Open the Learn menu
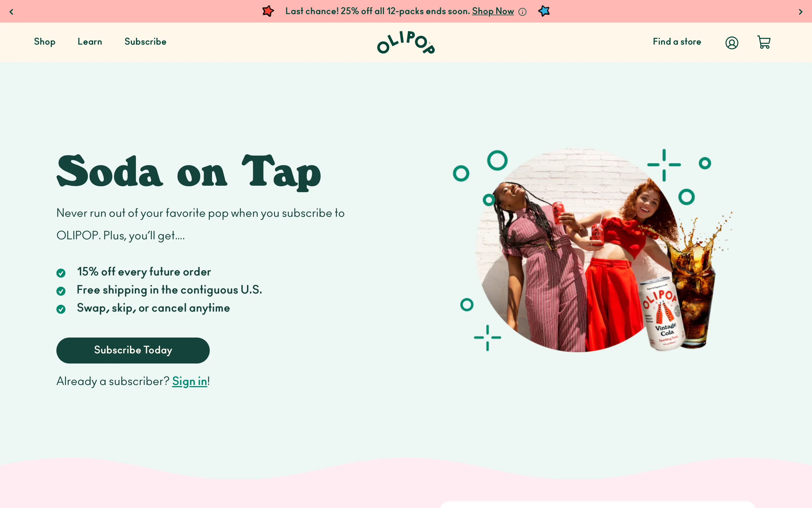Screen dimensions: 812x508 (90, 42)
